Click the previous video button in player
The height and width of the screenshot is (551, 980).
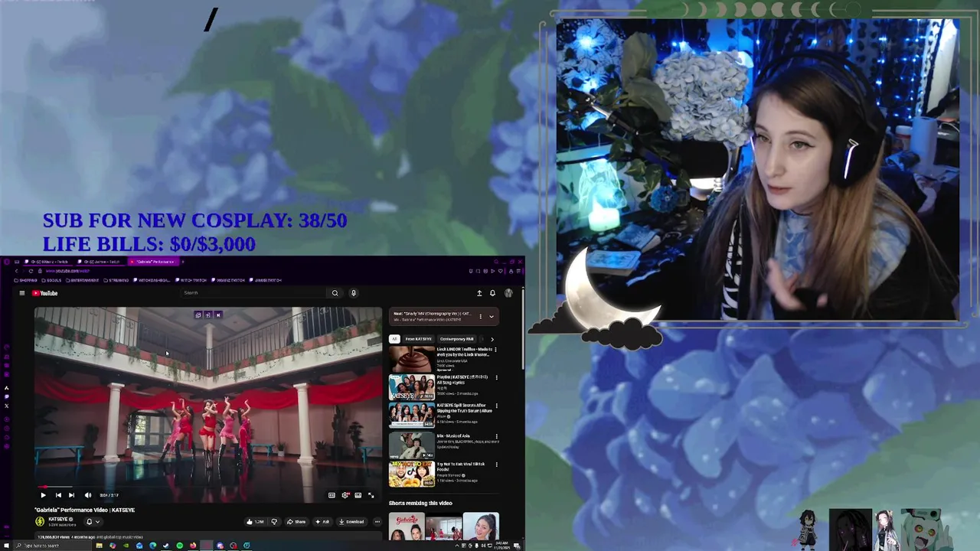coord(58,495)
